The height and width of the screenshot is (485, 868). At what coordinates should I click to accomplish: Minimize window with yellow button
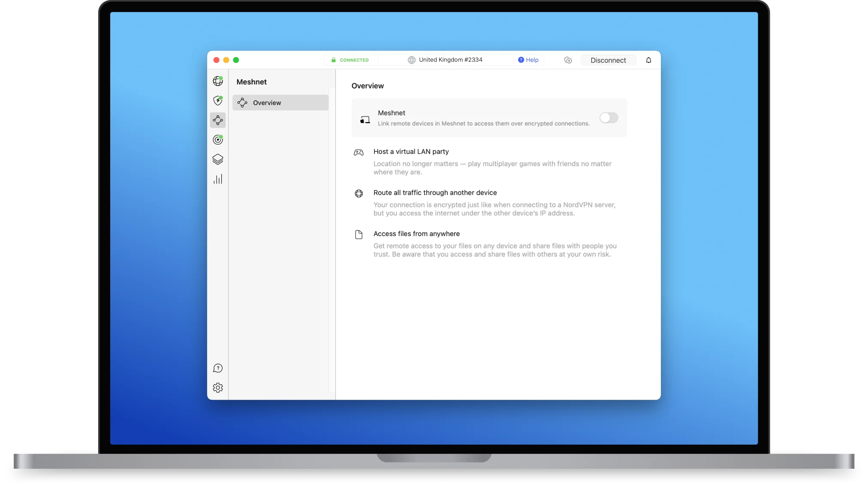tap(226, 60)
